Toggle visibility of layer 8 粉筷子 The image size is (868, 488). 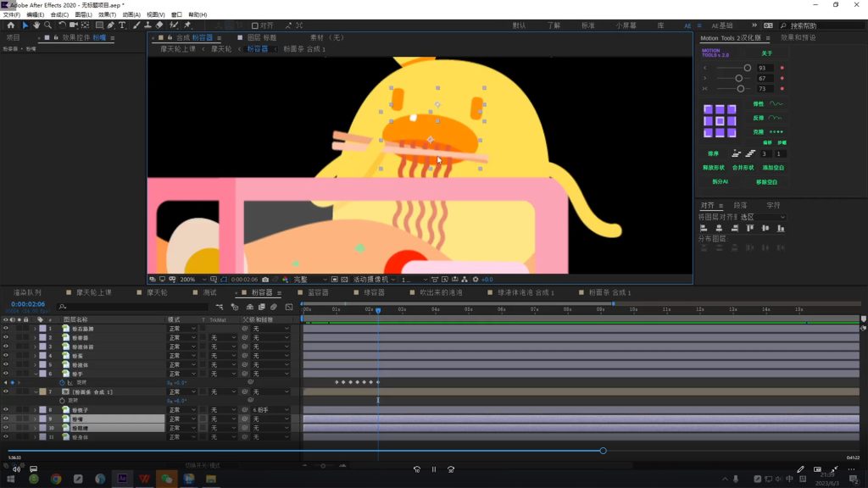click(6, 410)
